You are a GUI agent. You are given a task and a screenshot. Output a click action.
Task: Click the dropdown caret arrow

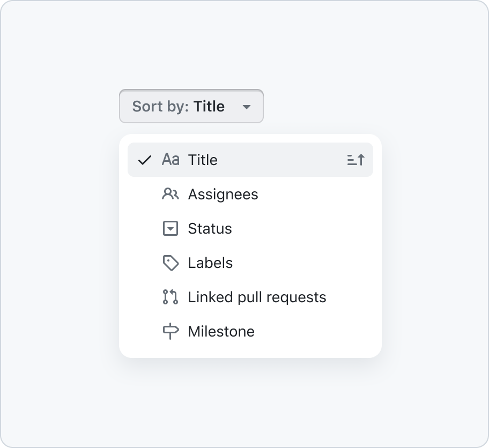click(246, 107)
